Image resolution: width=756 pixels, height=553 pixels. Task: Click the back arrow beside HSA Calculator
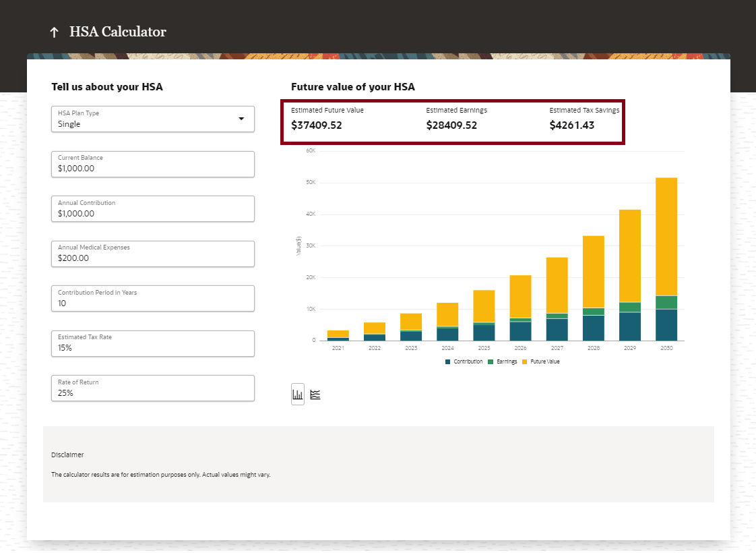[x=54, y=32]
